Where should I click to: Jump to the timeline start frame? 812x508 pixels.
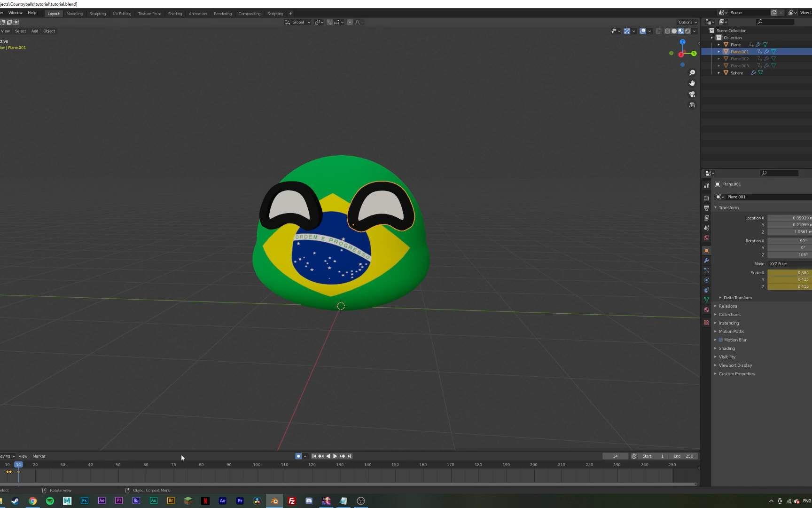314,456
